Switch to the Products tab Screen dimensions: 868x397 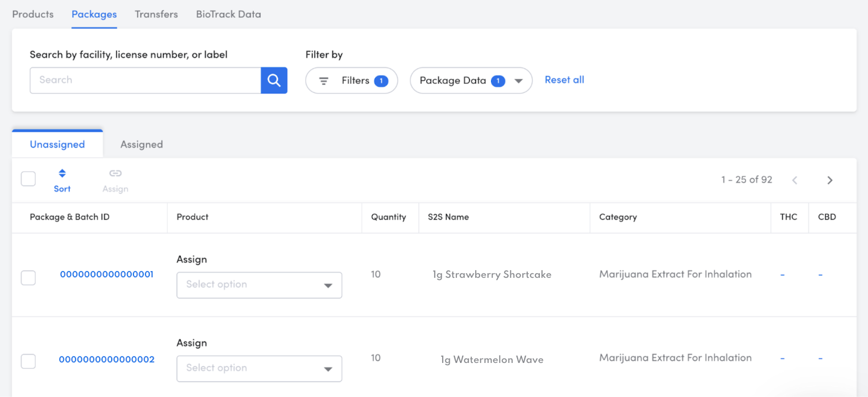[33, 14]
